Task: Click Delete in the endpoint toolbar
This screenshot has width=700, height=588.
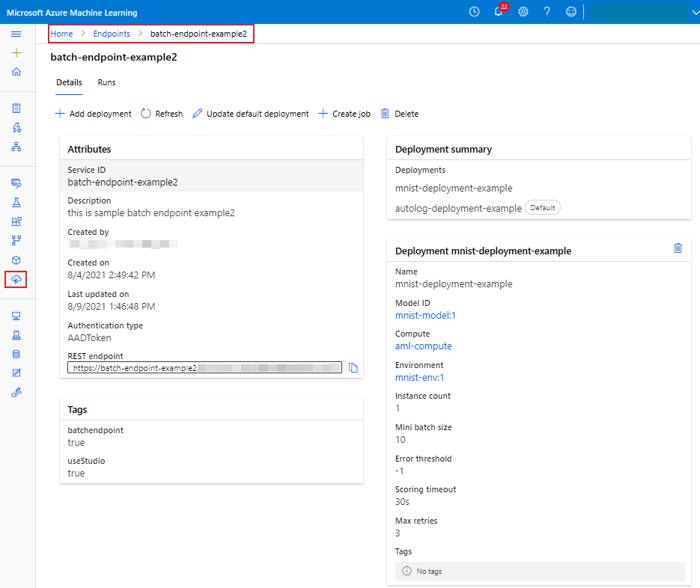Action: [400, 114]
